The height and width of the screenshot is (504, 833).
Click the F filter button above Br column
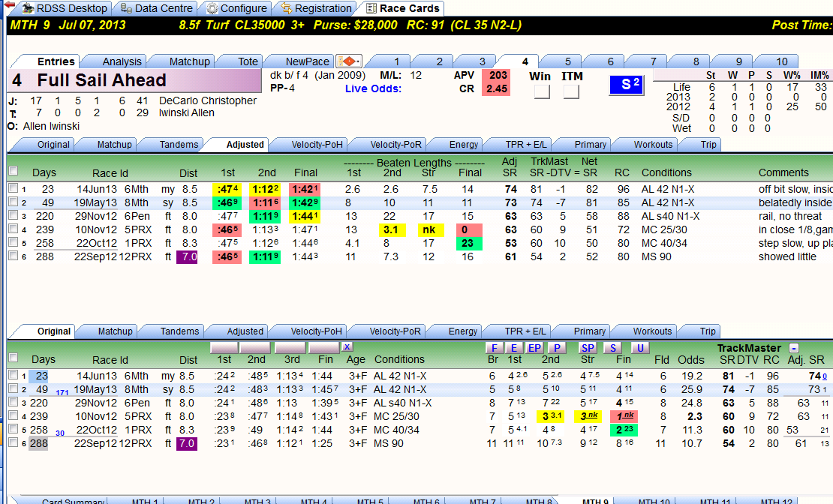point(494,348)
